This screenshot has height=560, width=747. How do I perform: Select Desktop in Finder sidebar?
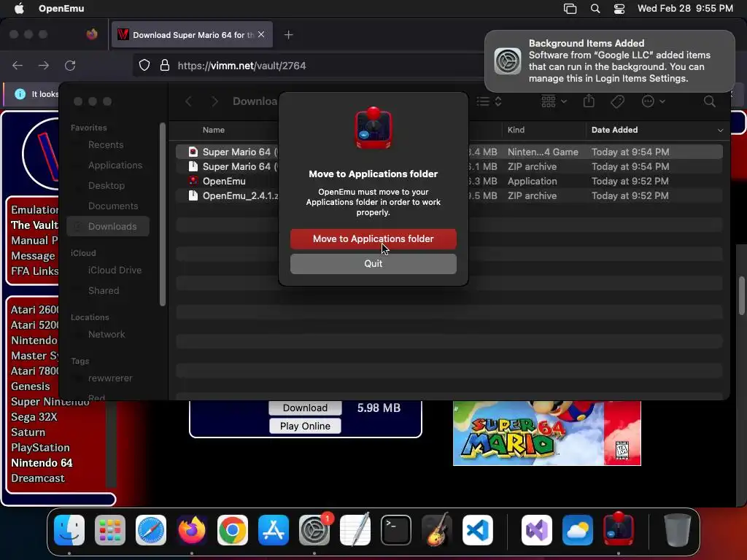[107, 186]
